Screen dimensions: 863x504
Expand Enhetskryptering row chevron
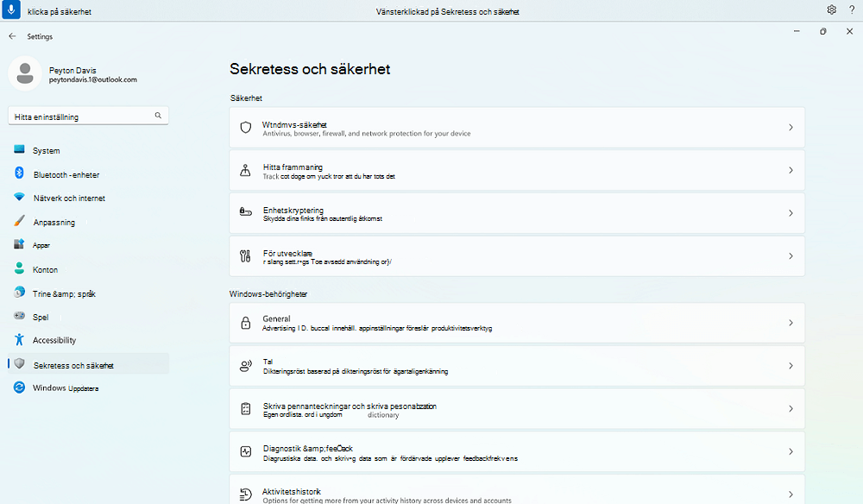(791, 213)
